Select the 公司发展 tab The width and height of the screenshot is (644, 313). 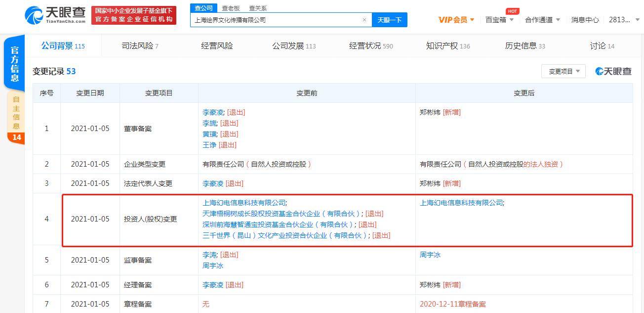click(294, 45)
